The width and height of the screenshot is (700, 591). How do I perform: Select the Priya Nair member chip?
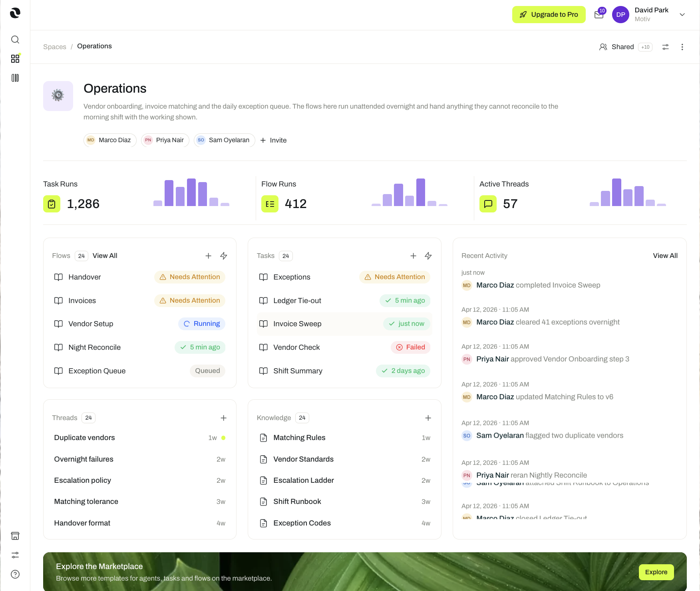click(165, 140)
